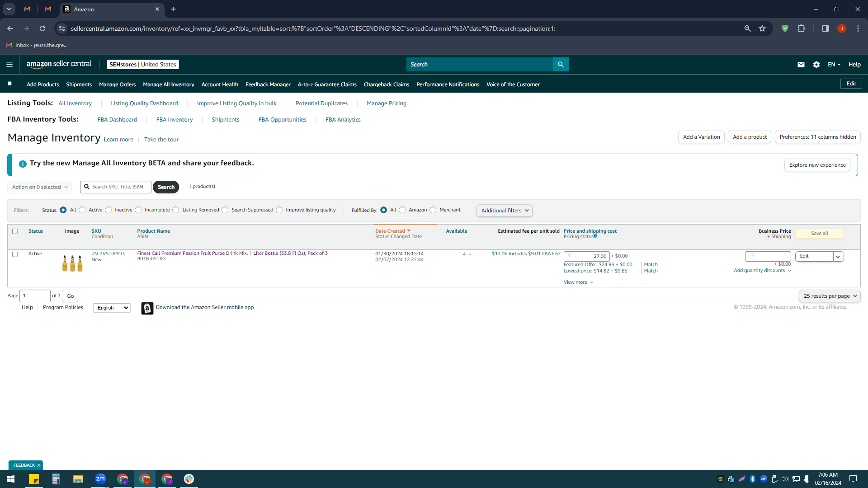
Task: Click the Chrome zoom magnifier icon
Action: point(748,28)
